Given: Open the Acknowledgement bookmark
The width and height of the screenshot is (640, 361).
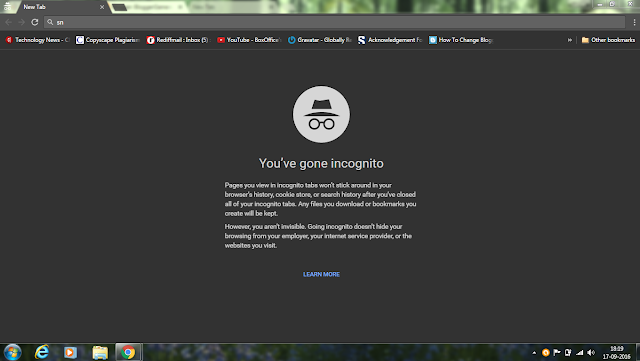Looking at the screenshot, I should tap(390, 40).
